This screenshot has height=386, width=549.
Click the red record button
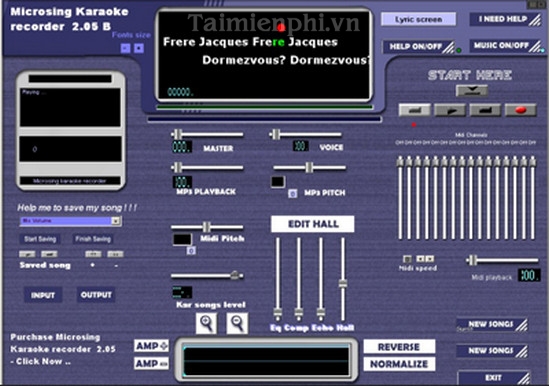pyautogui.click(x=521, y=110)
